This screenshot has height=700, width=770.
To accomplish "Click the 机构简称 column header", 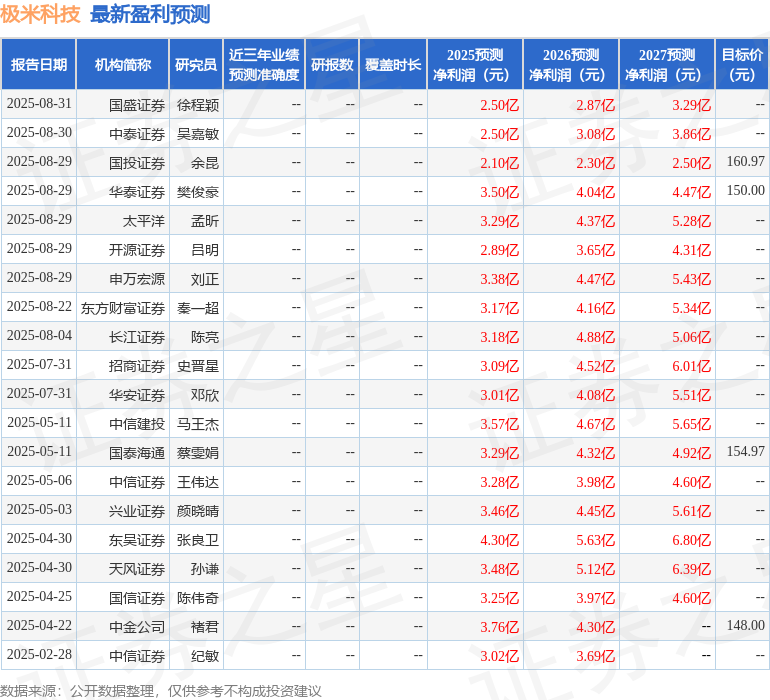I will 123,64.
